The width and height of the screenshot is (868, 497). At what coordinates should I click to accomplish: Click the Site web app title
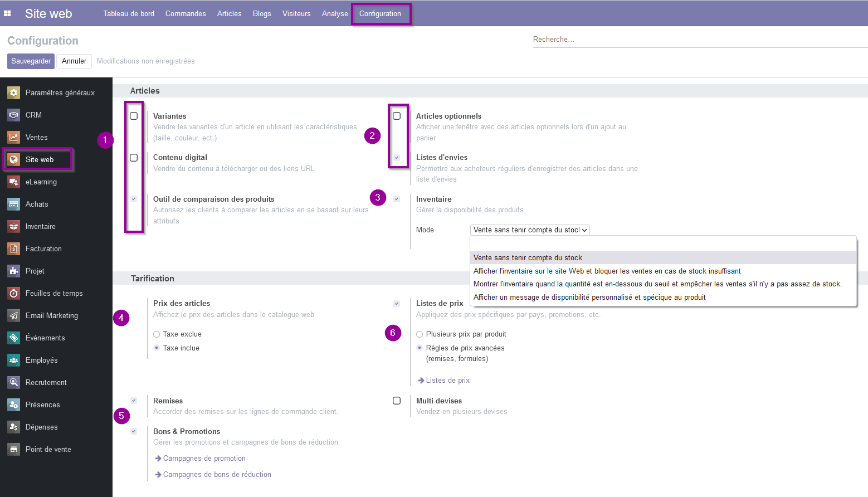[x=48, y=13]
